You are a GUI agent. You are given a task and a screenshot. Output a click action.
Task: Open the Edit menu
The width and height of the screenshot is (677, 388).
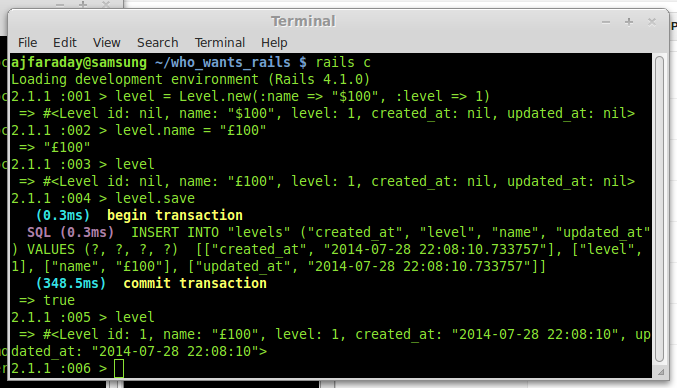coord(65,43)
